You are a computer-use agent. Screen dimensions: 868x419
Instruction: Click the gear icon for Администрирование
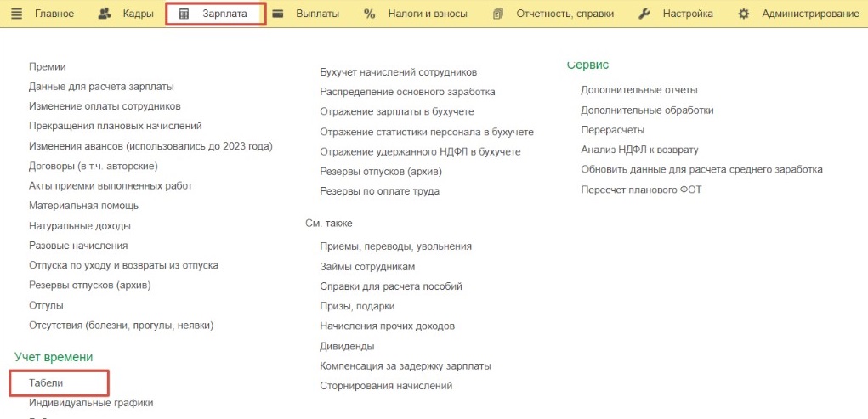(744, 14)
